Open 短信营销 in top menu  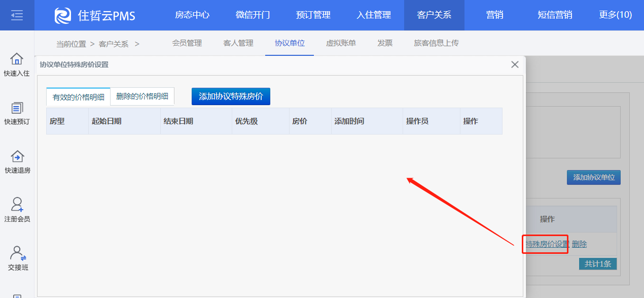coord(555,15)
